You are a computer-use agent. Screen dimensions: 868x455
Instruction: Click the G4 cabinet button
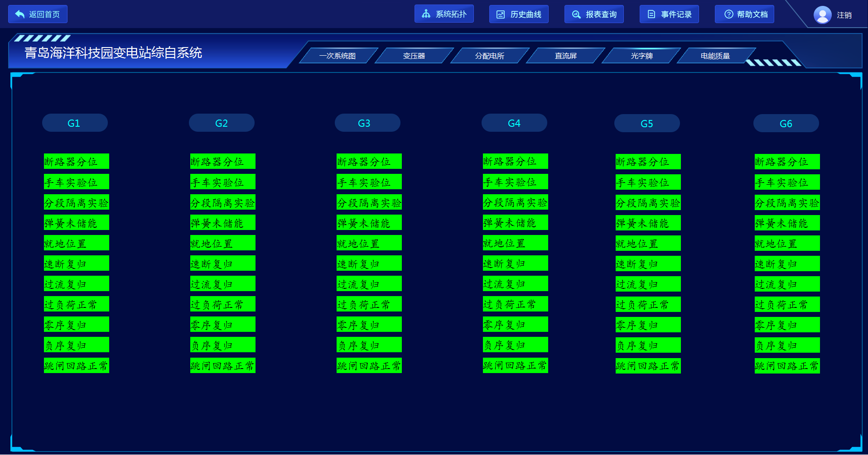[514, 123]
